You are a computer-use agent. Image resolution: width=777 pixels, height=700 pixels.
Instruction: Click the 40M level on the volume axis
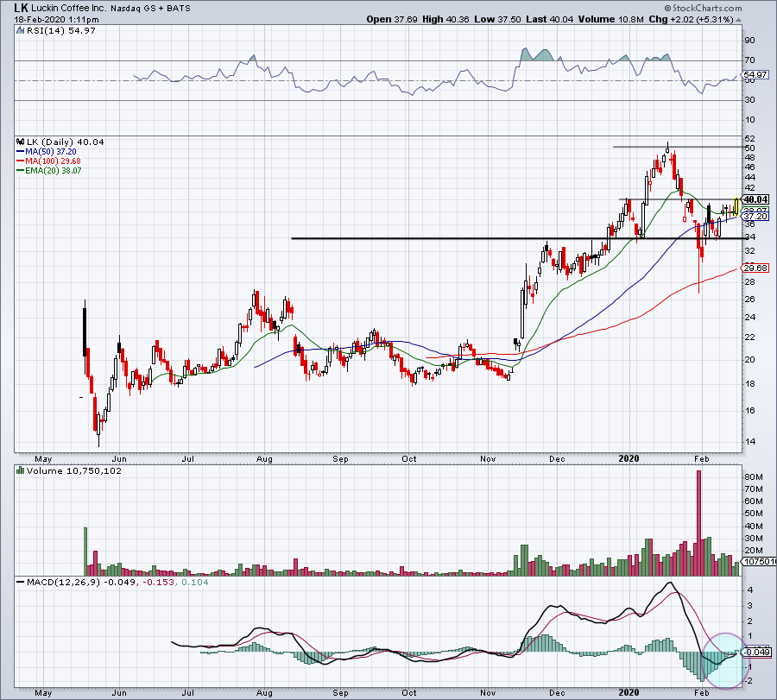(754, 527)
